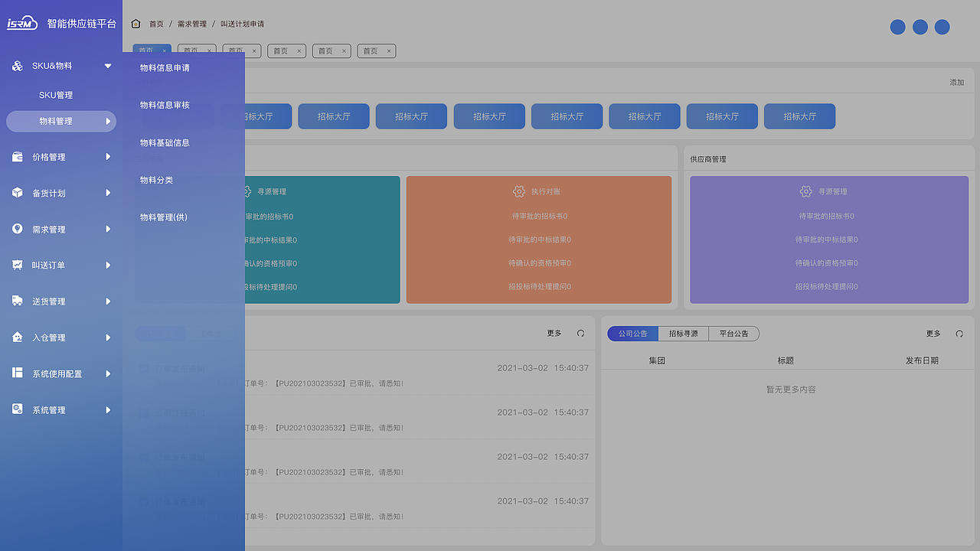Viewport: 980px width, 551px height.
Task: Click the home icon in the breadcrumb
Action: 136,24
